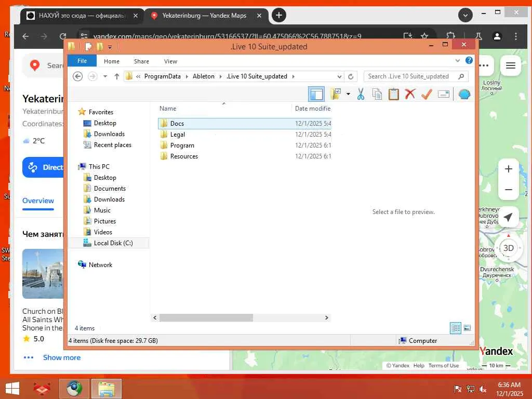The width and height of the screenshot is (532, 399).
Task: Switch to the Share ribbon tab
Action: tap(141, 61)
